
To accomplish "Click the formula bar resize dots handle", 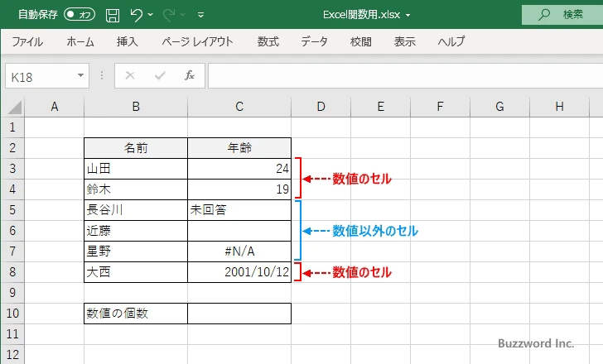I will [x=102, y=75].
